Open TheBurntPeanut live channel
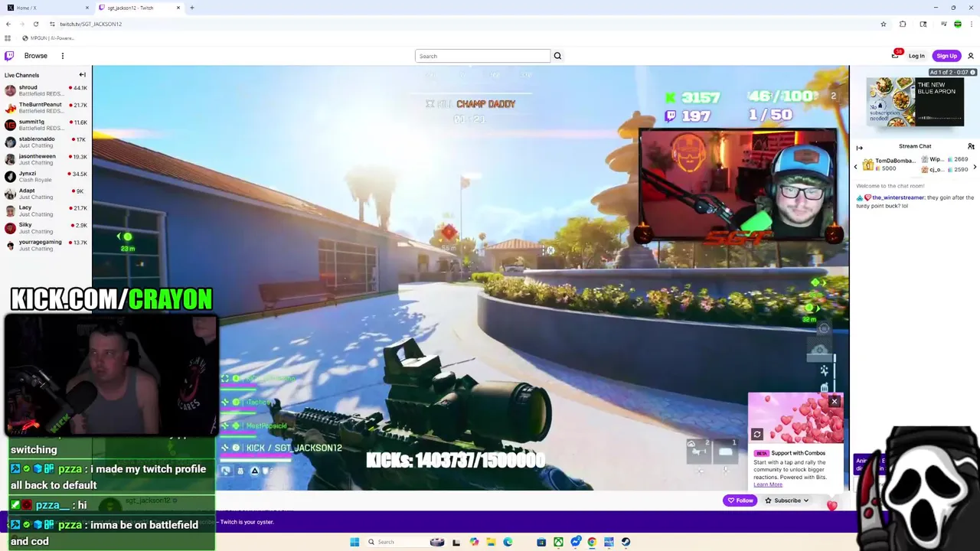 pos(46,107)
